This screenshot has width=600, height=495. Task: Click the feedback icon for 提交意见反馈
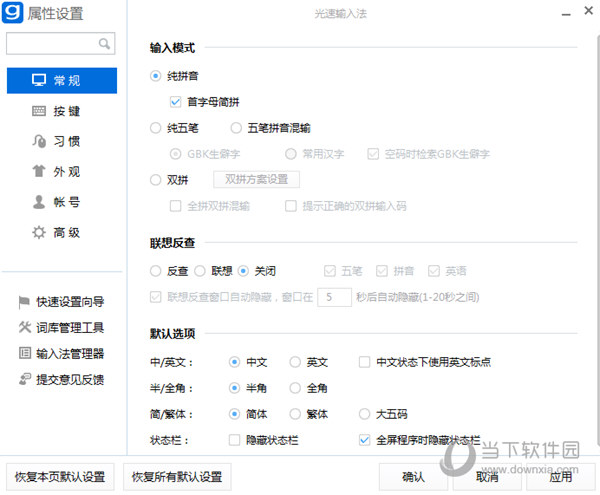tap(24, 379)
